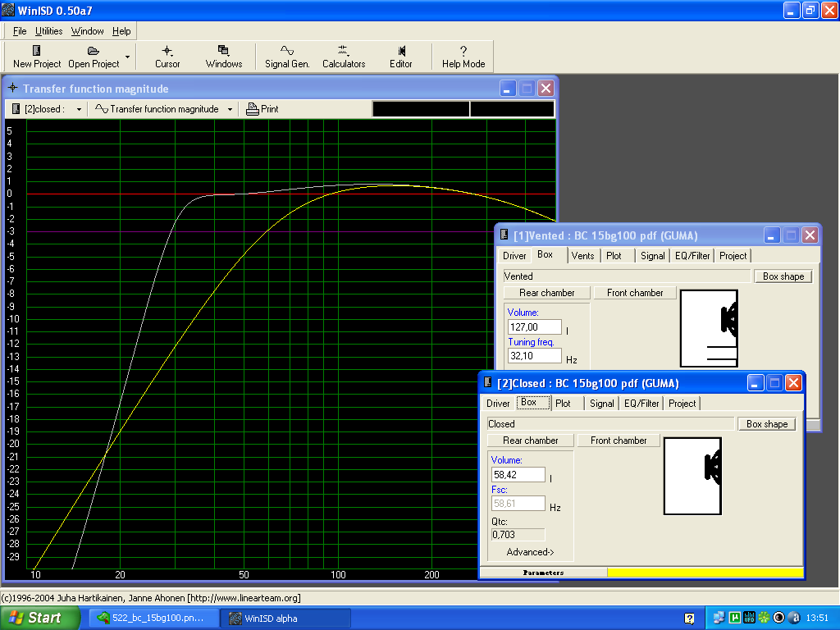Create a New Project from the toolbar

pyautogui.click(x=37, y=57)
